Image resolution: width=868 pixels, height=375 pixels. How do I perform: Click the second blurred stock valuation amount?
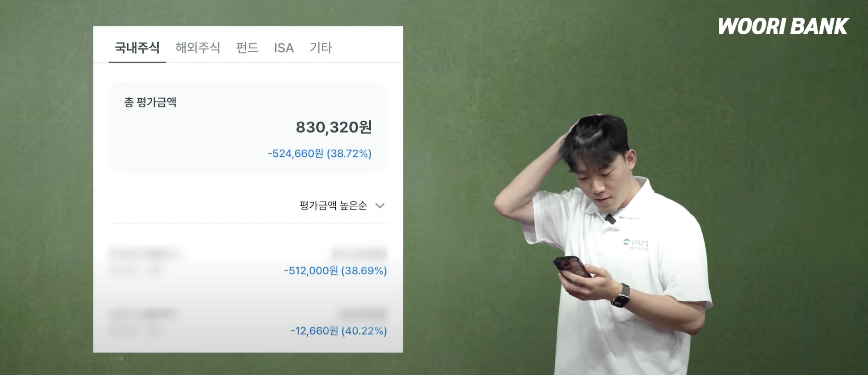(x=363, y=314)
